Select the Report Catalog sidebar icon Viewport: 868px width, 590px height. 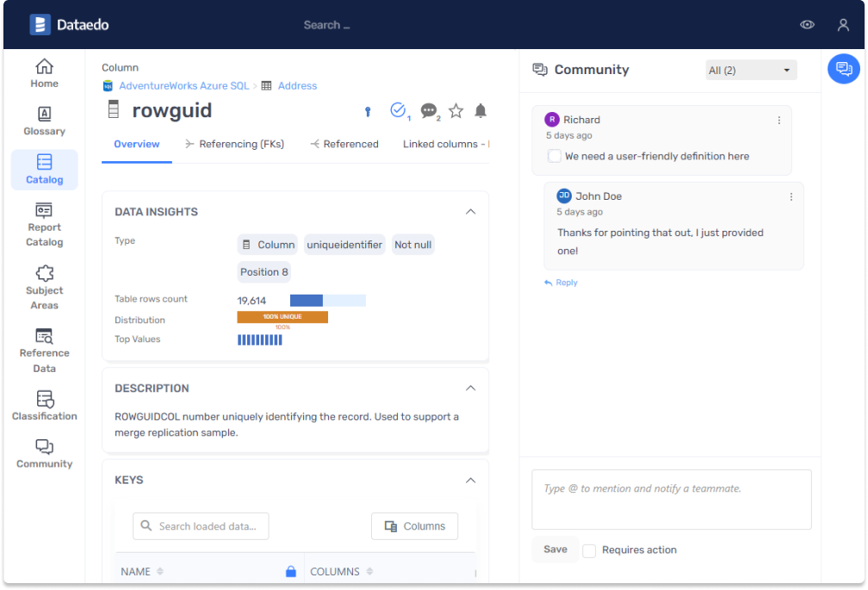point(44,224)
